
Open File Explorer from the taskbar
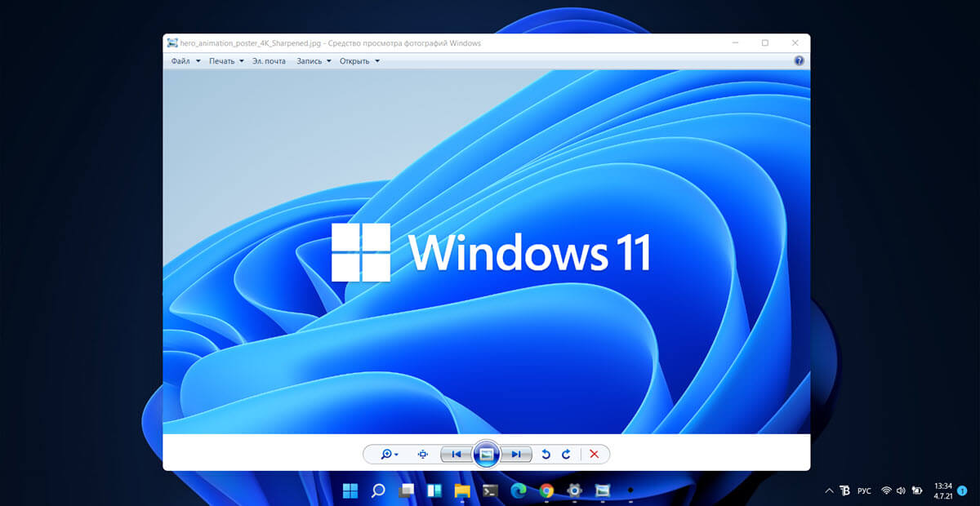[462, 490]
